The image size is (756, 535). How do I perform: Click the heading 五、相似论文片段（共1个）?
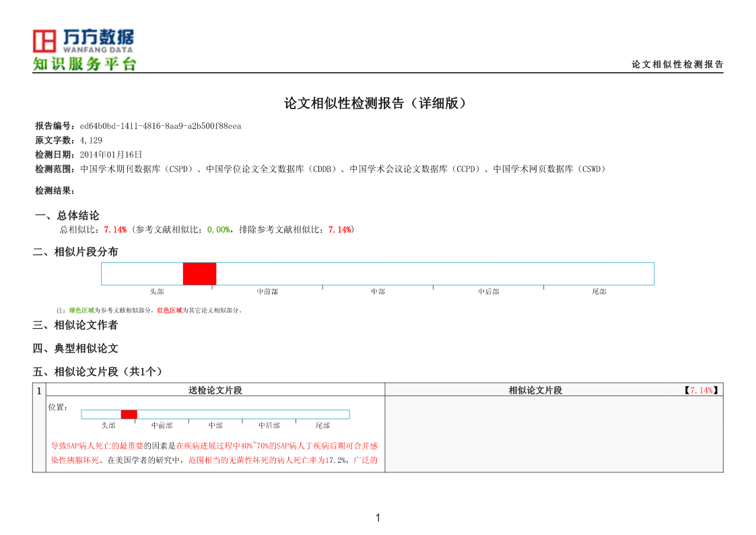pyautogui.click(x=98, y=371)
